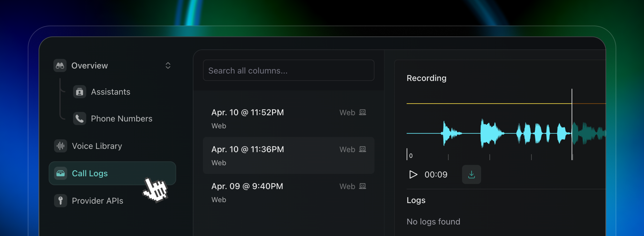
Task: Focus the Search all columns field
Action: tap(288, 71)
